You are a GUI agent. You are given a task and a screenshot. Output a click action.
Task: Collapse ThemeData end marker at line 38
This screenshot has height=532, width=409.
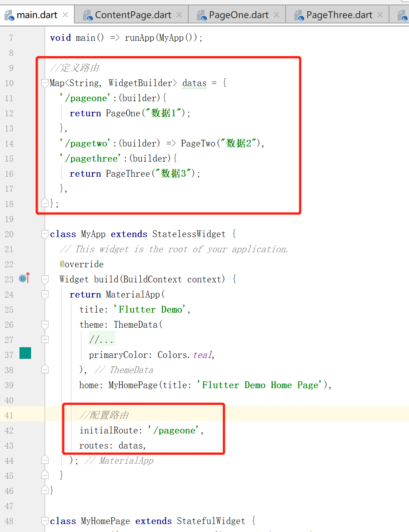[x=45, y=369]
